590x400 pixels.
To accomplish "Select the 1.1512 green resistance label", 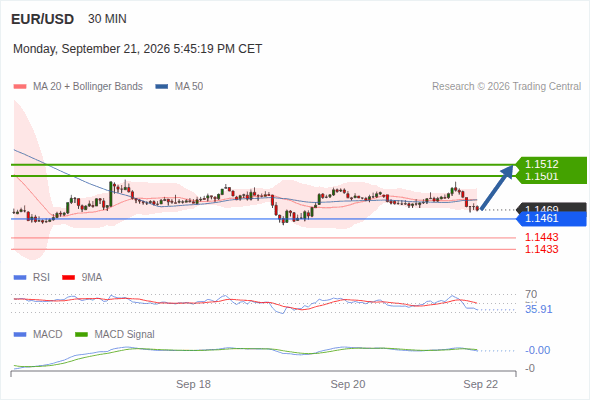I will click(541, 164).
